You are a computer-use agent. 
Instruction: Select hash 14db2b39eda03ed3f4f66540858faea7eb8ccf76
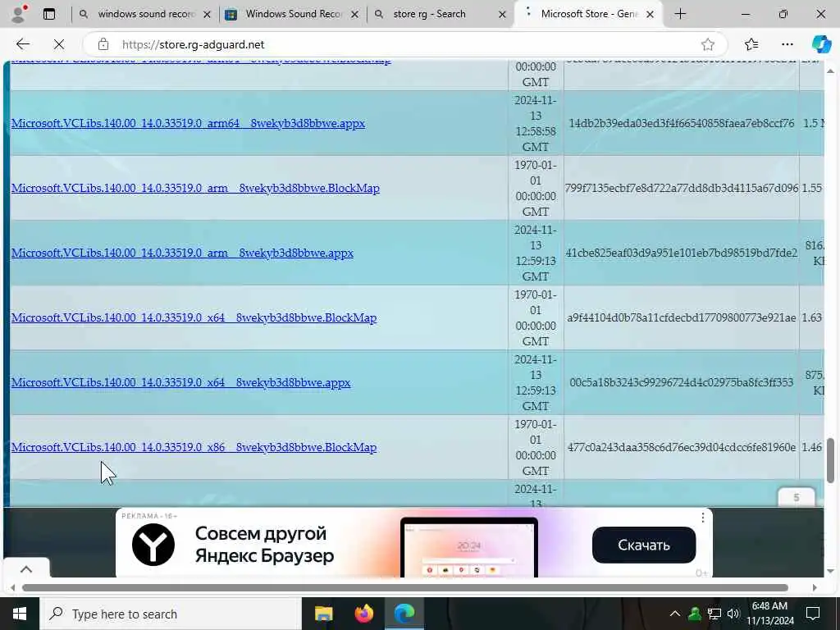pos(682,123)
